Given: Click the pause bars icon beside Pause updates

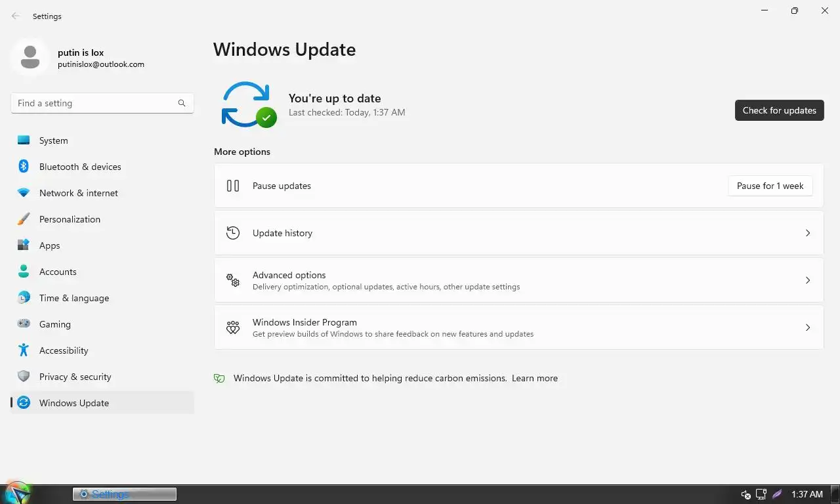Looking at the screenshot, I should [233, 186].
